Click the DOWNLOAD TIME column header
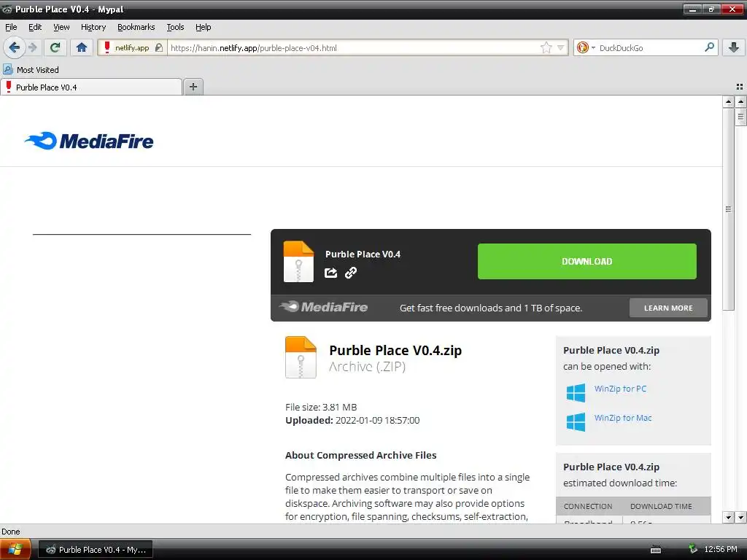 point(661,506)
